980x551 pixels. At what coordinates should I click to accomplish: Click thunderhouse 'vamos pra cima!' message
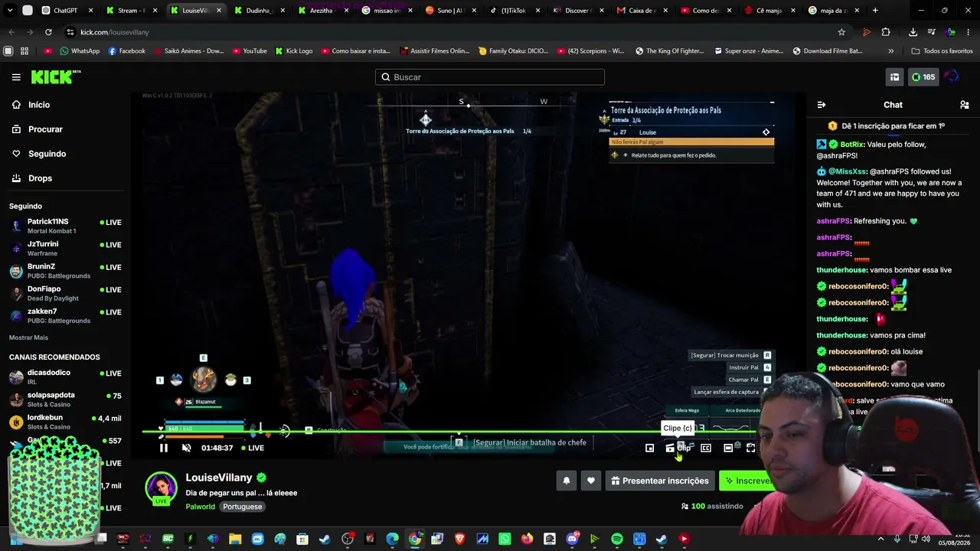[x=871, y=335]
